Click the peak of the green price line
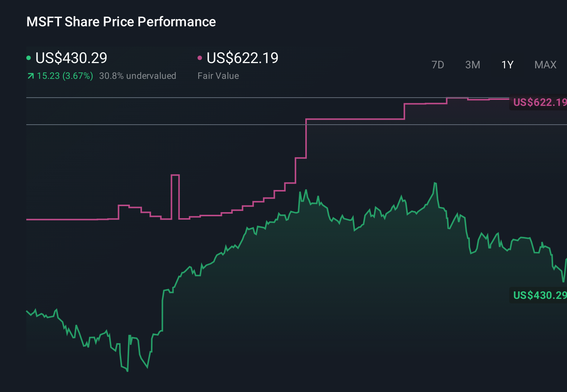This screenshot has height=392, width=567. pos(436,182)
